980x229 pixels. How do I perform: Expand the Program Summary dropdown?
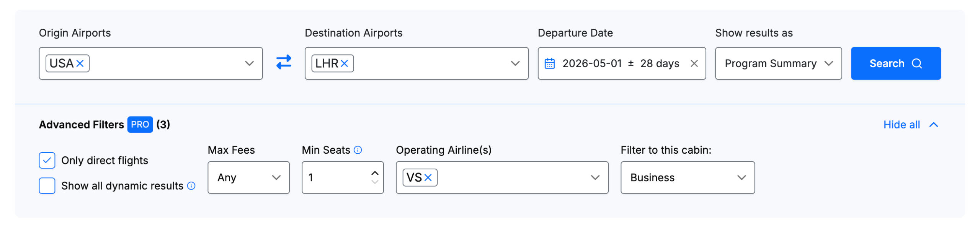778,63
